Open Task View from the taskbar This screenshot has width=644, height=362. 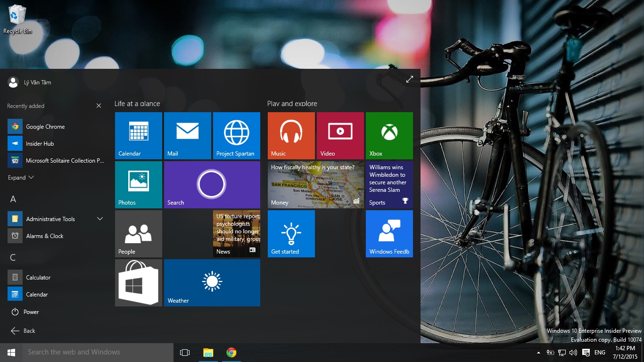point(185,353)
